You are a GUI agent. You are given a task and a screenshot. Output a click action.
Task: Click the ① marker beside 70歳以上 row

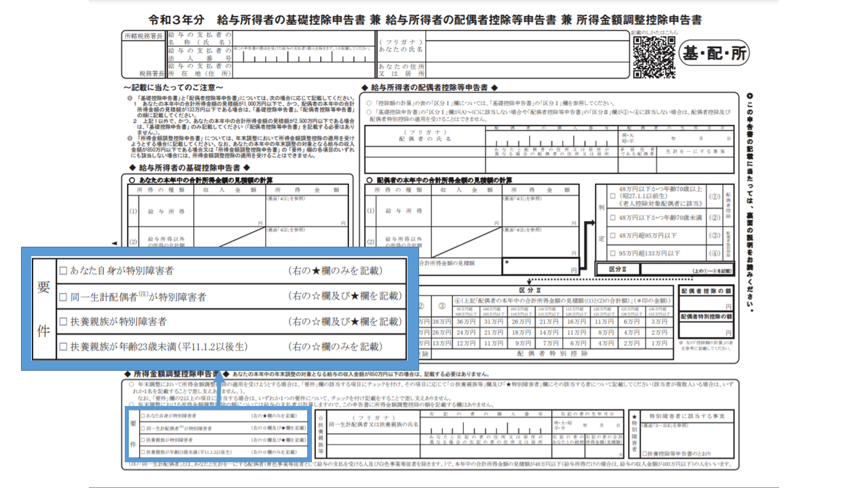pos(713,198)
